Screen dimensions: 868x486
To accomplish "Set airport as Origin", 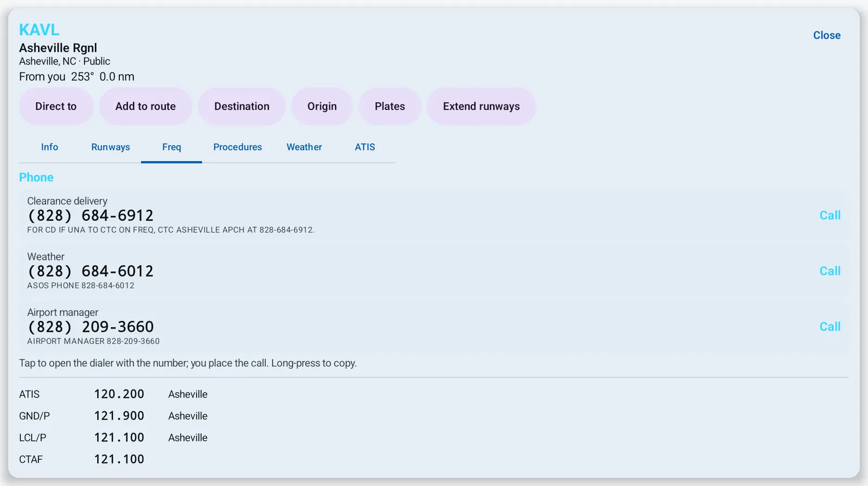I will (x=322, y=106).
